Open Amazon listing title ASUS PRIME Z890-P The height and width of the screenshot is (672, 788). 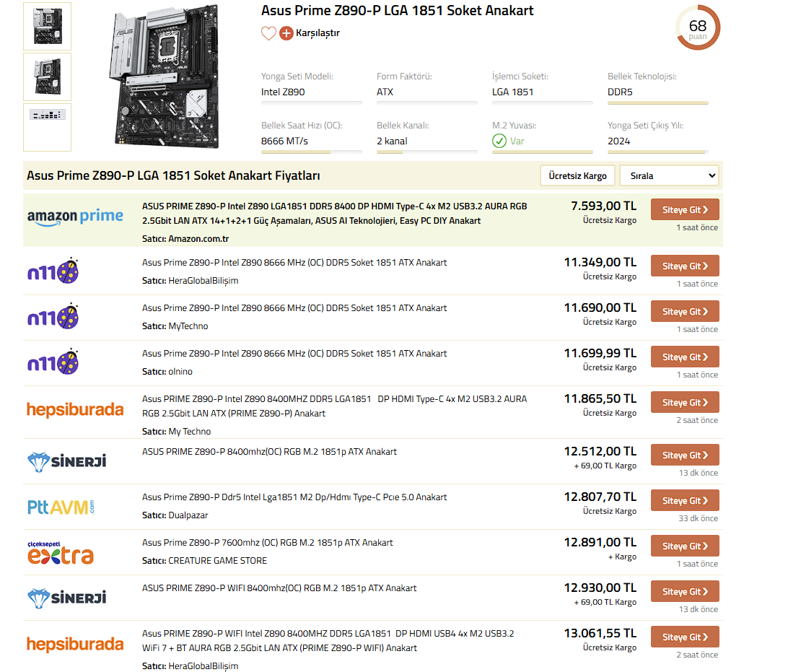(x=335, y=213)
